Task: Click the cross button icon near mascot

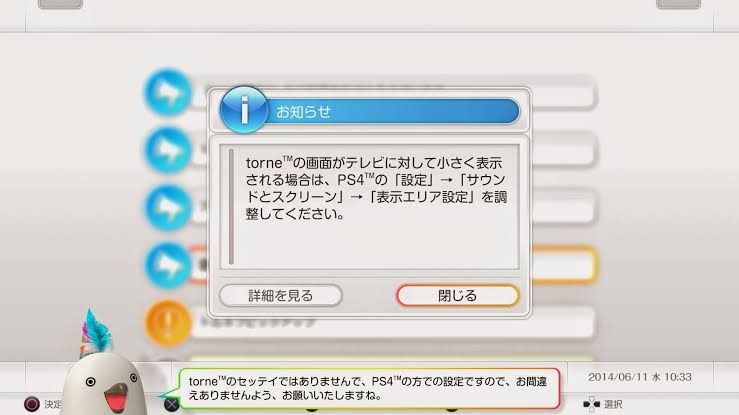Action: pyautogui.click(x=172, y=404)
